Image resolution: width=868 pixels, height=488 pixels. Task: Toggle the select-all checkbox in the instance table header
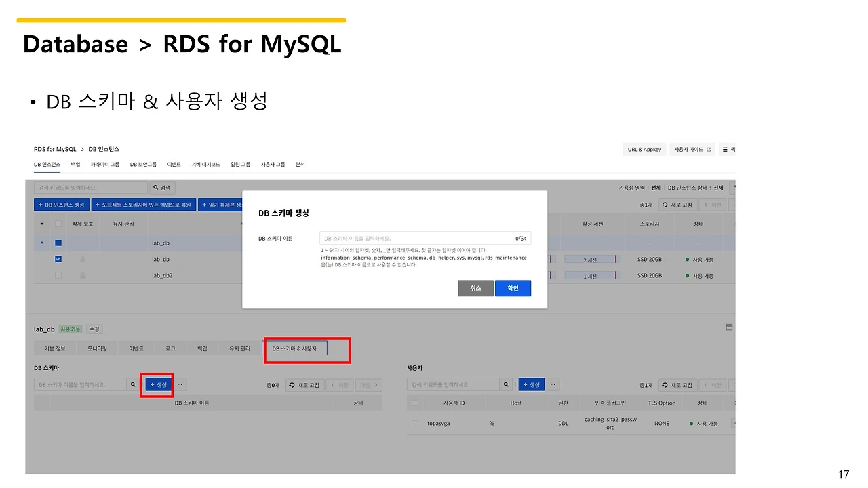pos(58,224)
